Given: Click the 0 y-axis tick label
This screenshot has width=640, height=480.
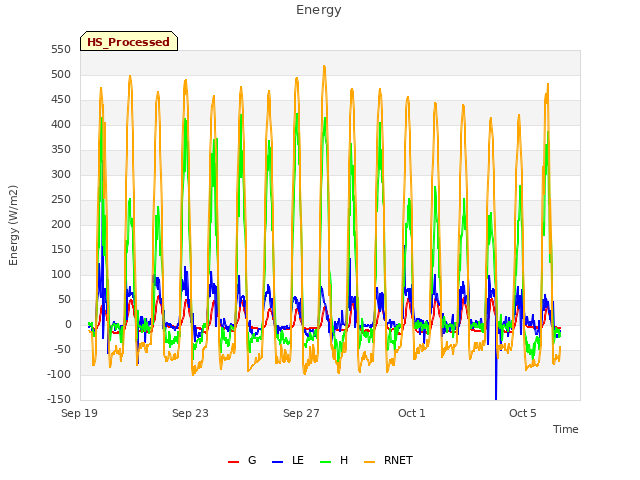Looking at the screenshot, I should tap(68, 324).
